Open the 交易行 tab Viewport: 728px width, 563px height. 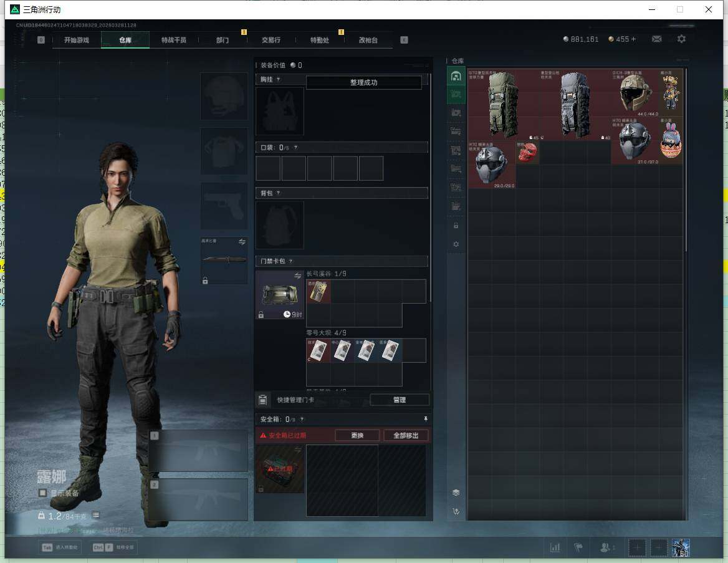[x=271, y=40]
